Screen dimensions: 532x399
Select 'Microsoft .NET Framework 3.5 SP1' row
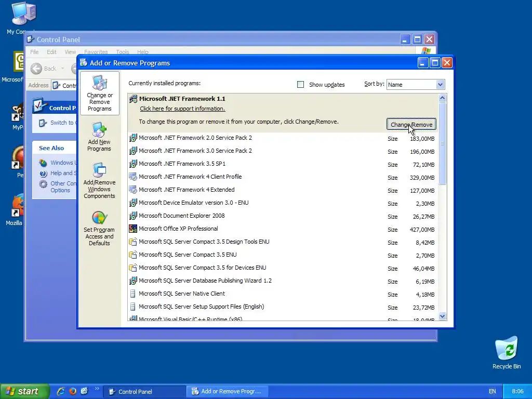pyautogui.click(x=283, y=164)
